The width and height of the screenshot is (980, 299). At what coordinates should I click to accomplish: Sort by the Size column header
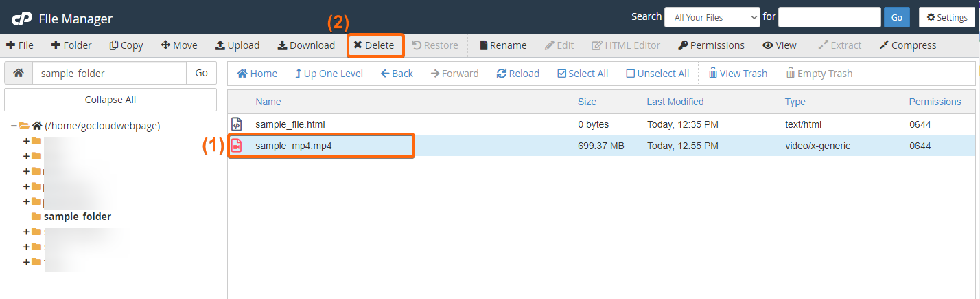(x=587, y=102)
